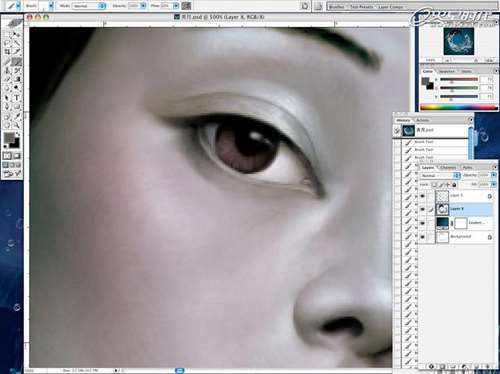Select the Move tool in the toolbox
The image size is (500, 374).
pyautogui.click(x=17, y=35)
